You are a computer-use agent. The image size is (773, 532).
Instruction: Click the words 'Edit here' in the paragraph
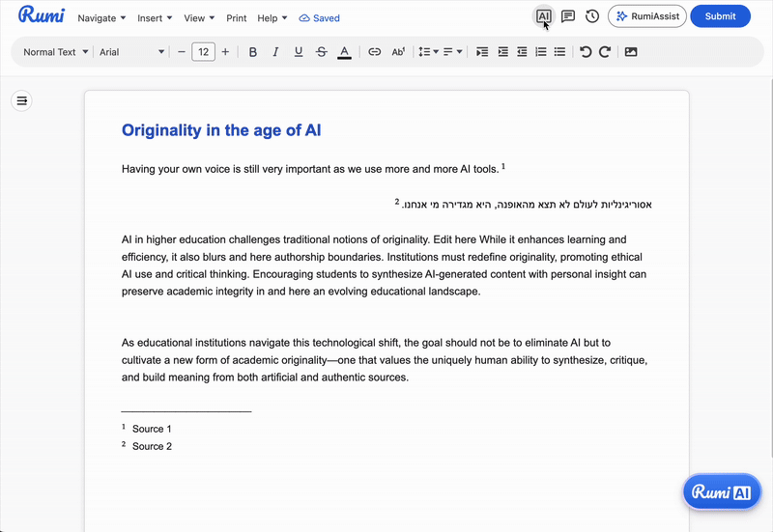[454, 239]
